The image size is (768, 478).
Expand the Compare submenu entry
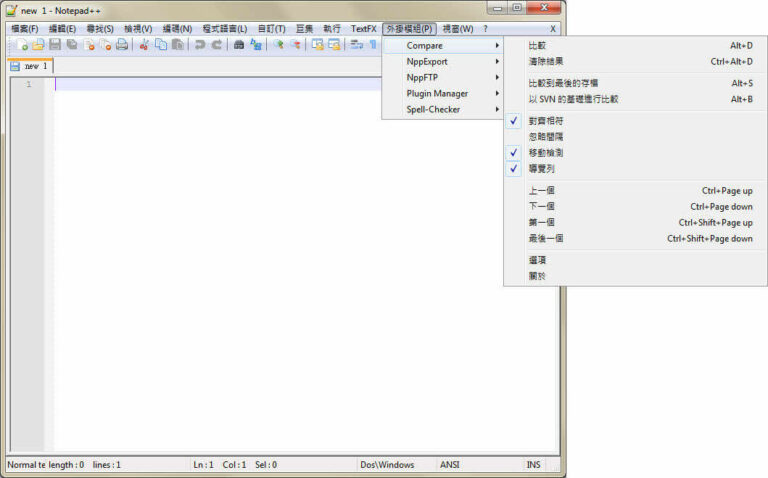point(443,46)
